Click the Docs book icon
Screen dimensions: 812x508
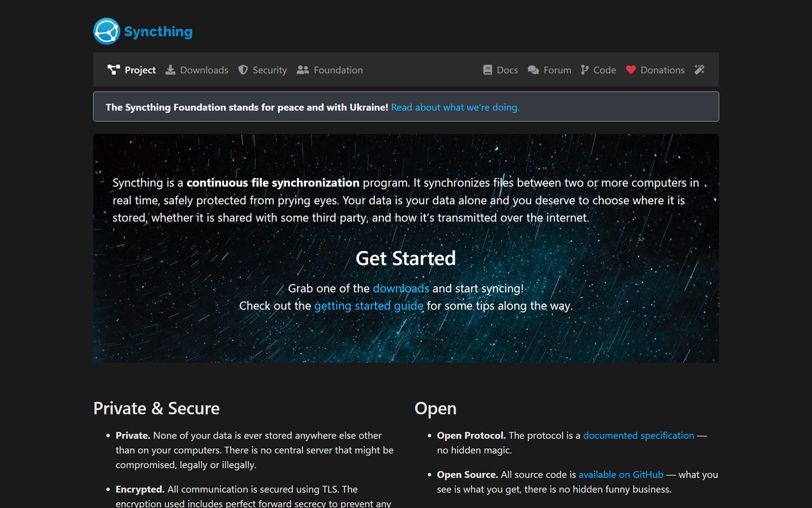[487, 70]
